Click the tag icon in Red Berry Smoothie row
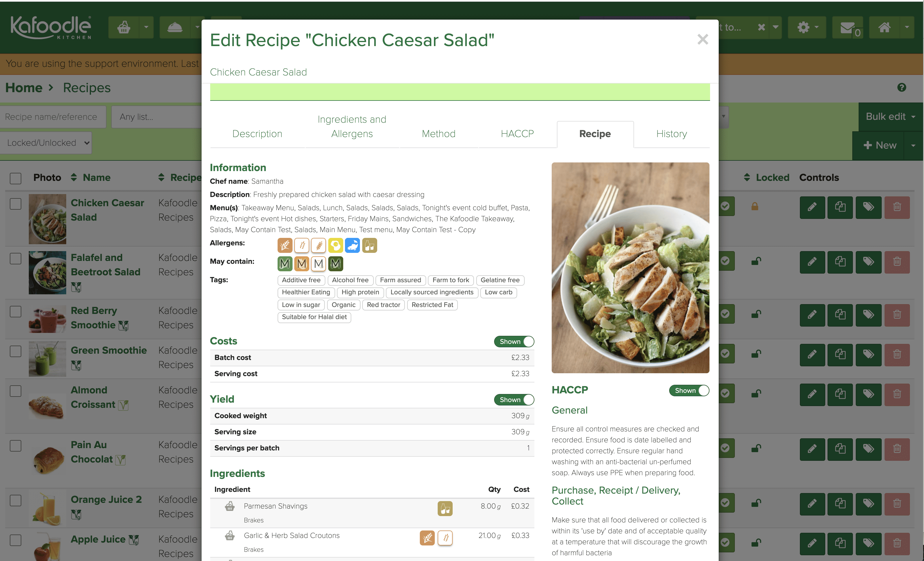Viewport: 924px width, 561px height. pos(868,314)
